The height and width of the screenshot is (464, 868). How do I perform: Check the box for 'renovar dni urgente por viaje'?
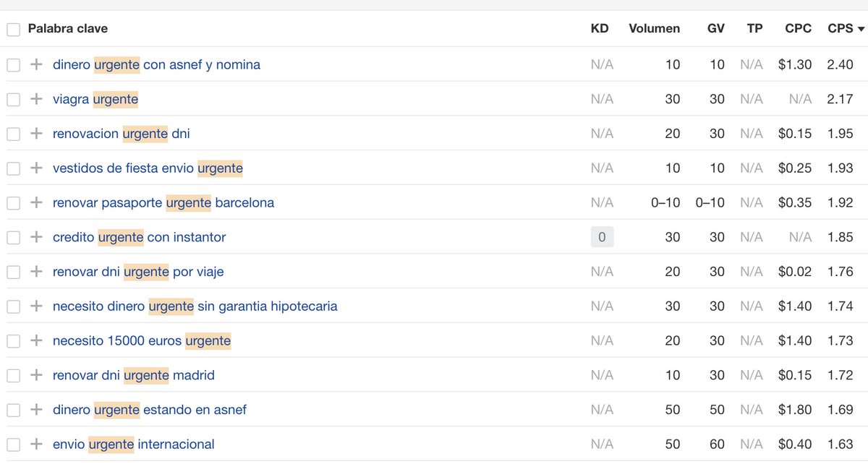click(x=13, y=272)
